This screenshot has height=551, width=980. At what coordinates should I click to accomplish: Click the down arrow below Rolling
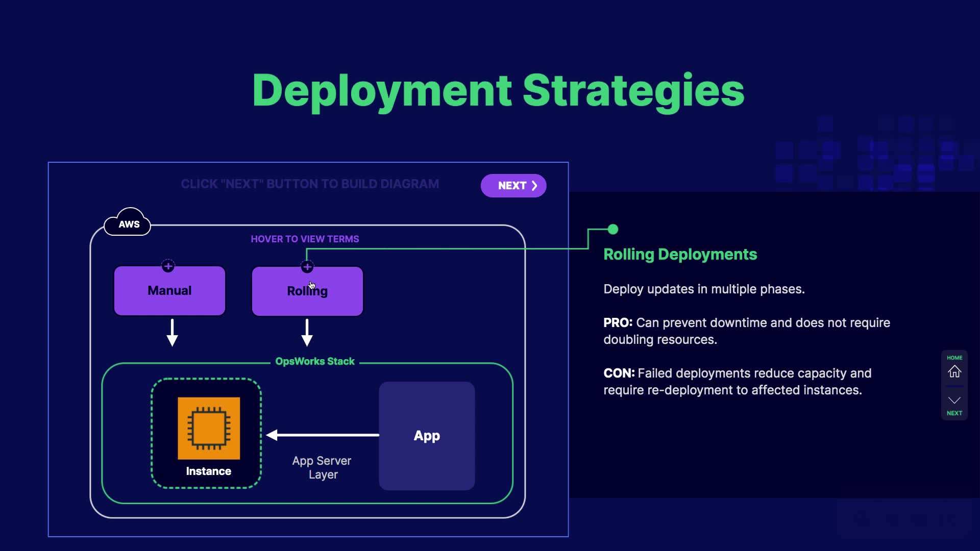pyautogui.click(x=307, y=333)
